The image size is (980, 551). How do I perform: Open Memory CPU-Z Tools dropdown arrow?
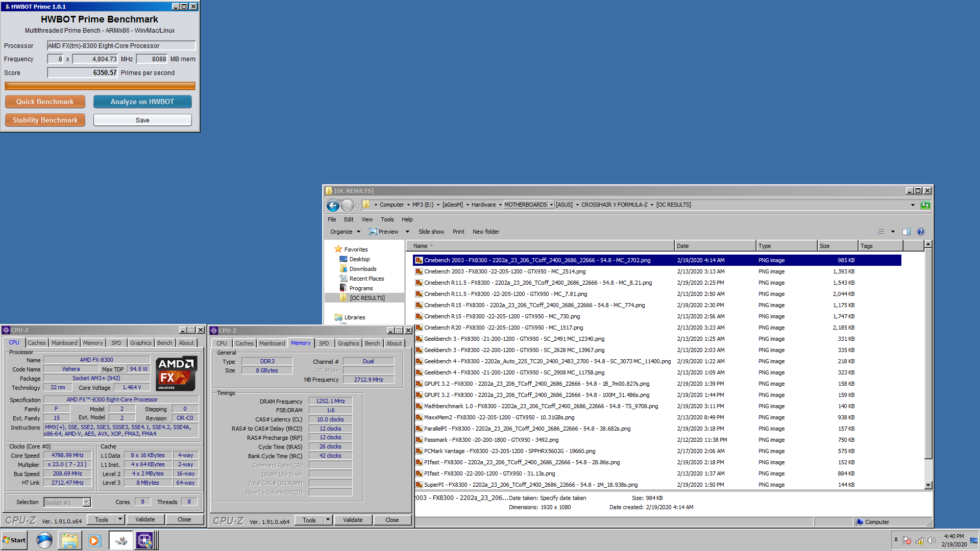[328, 520]
